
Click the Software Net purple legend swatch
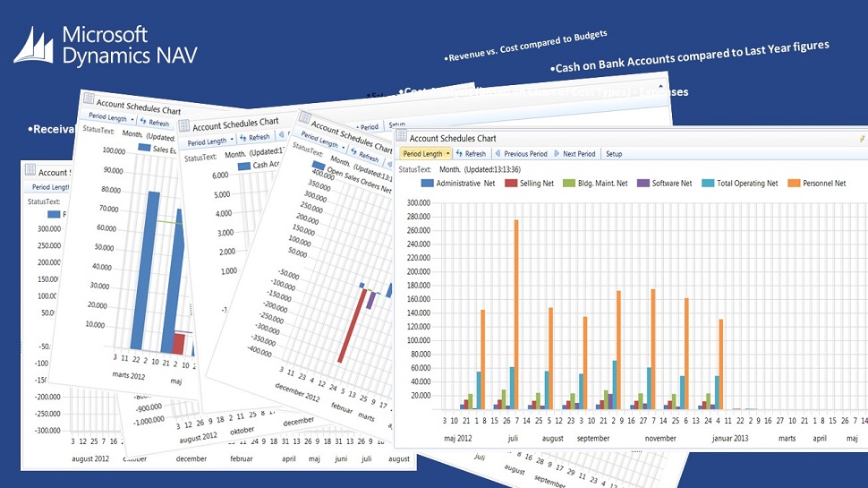(x=642, y=183)
